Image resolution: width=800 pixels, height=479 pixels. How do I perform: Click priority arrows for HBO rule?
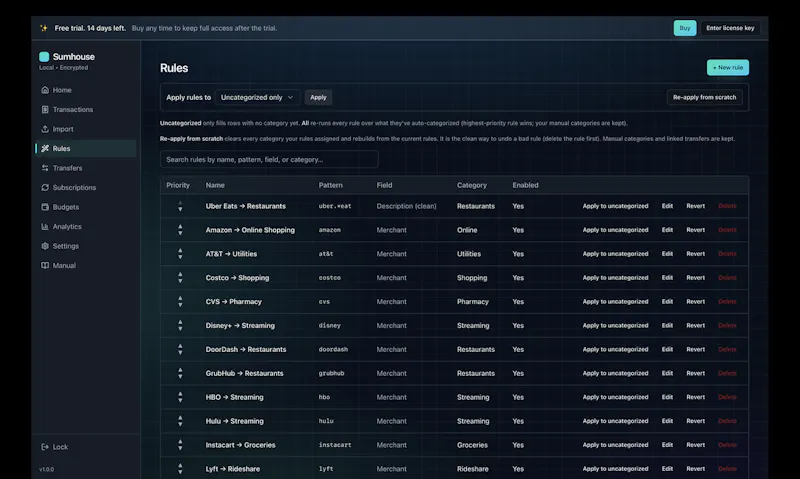tap(180, 397)
